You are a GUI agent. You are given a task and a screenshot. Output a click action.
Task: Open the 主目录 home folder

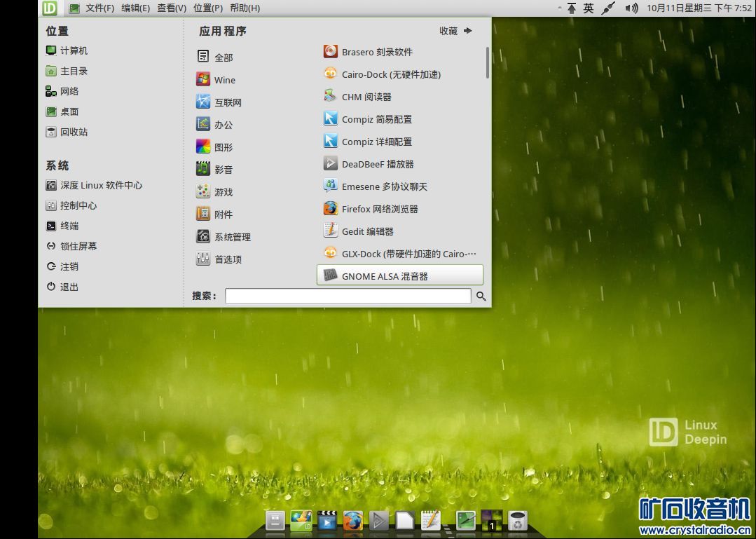pyautogui.click(x=67, y=71)
